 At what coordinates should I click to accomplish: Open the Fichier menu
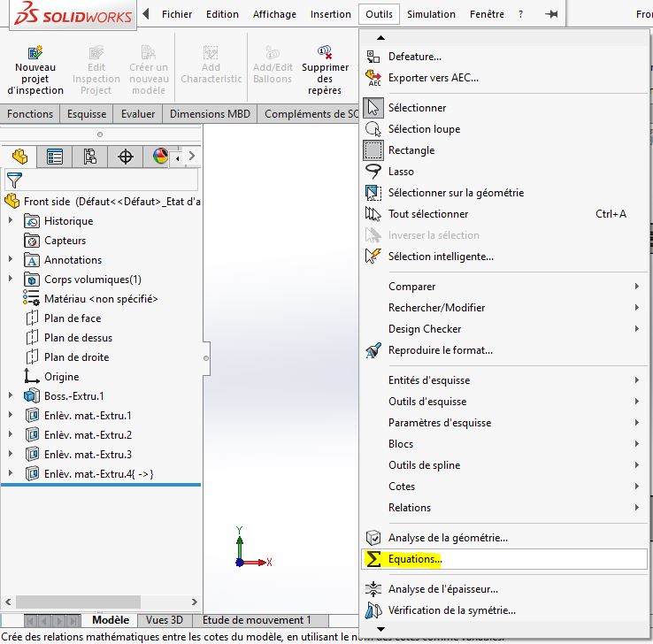[177, 14]
